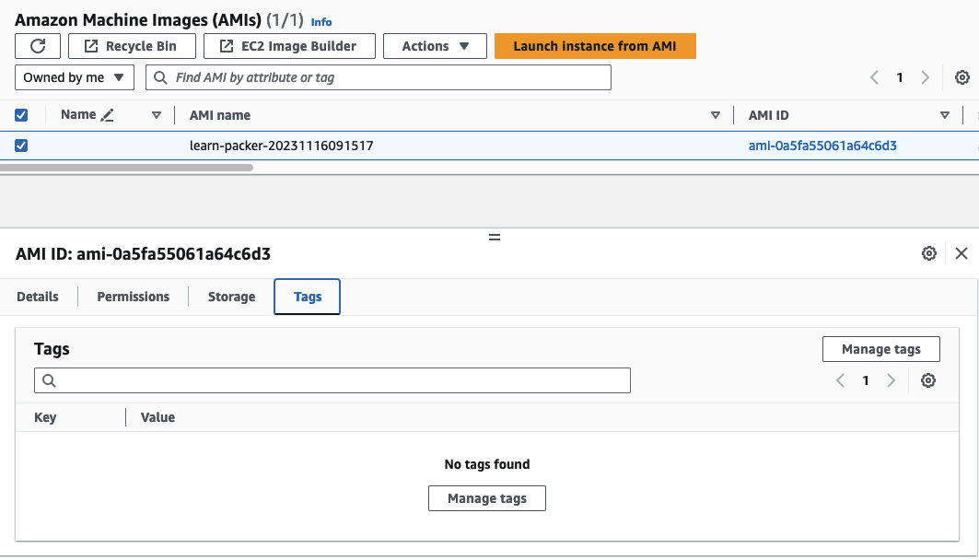Screen dimensions: 979x560
Task: Close the AMI details panel with X
Action: (962, 253)
